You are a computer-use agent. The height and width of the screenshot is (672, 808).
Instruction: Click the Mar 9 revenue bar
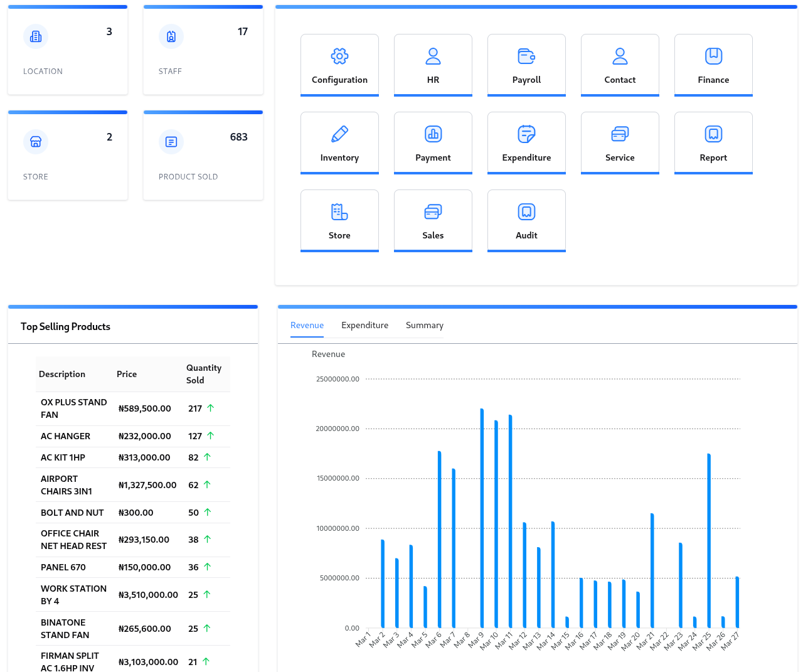[482, 518]
